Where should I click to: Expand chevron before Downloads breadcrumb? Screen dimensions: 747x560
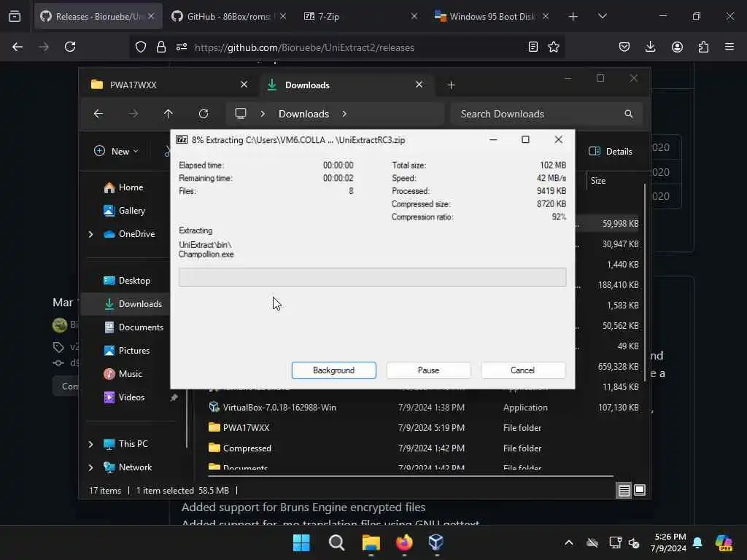263,114
